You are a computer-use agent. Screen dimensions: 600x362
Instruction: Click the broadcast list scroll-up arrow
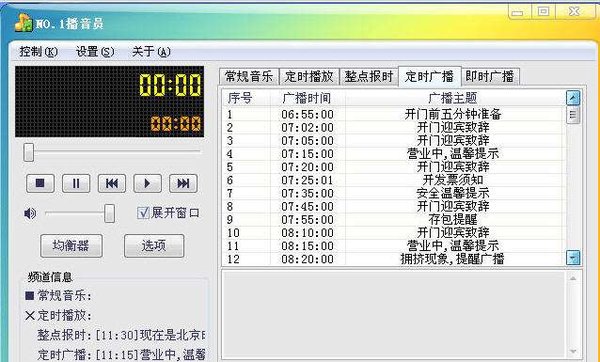[573, 98]
